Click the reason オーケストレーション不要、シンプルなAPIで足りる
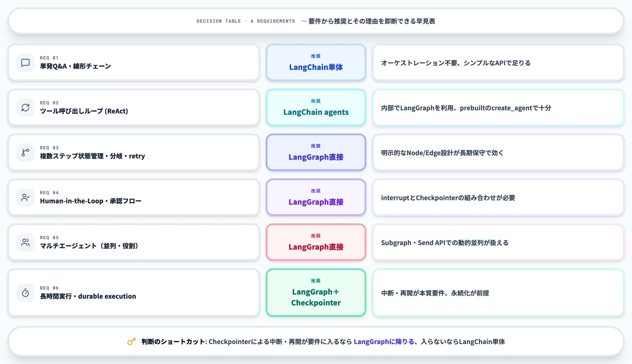This screenshot has width=632, height=364. click(x=456, y=63)
